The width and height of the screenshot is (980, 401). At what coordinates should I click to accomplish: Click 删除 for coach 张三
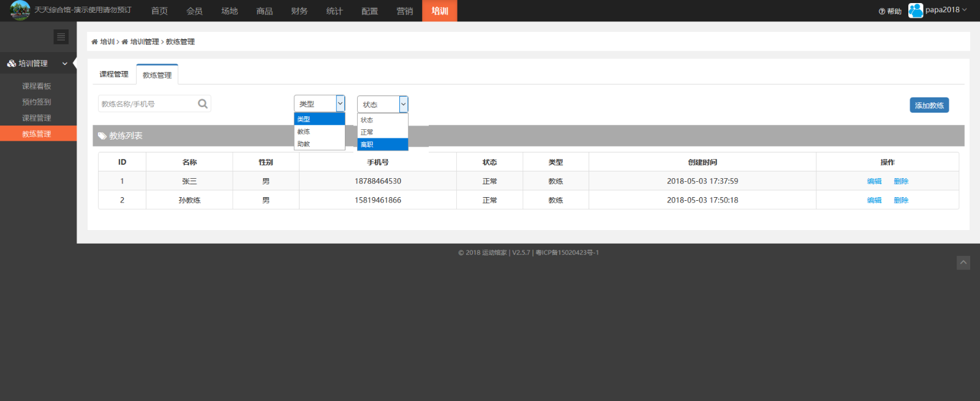(x=901, y=181)
